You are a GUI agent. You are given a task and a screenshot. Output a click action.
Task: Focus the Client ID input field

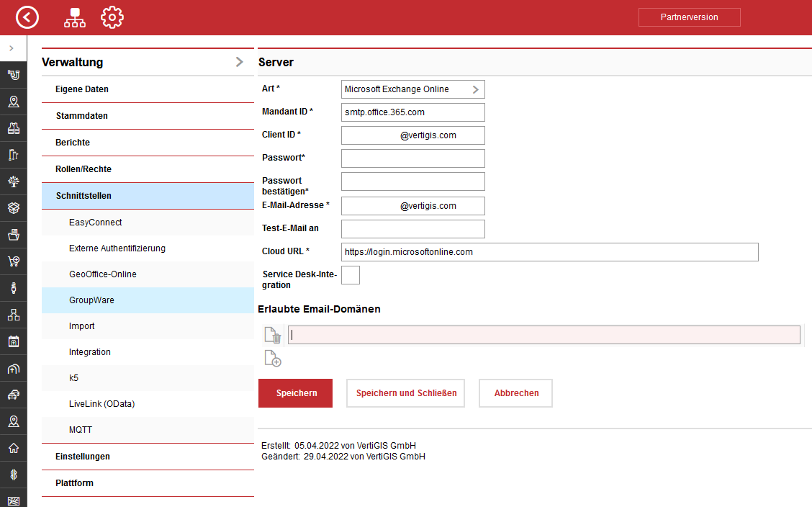pos(412,135)
